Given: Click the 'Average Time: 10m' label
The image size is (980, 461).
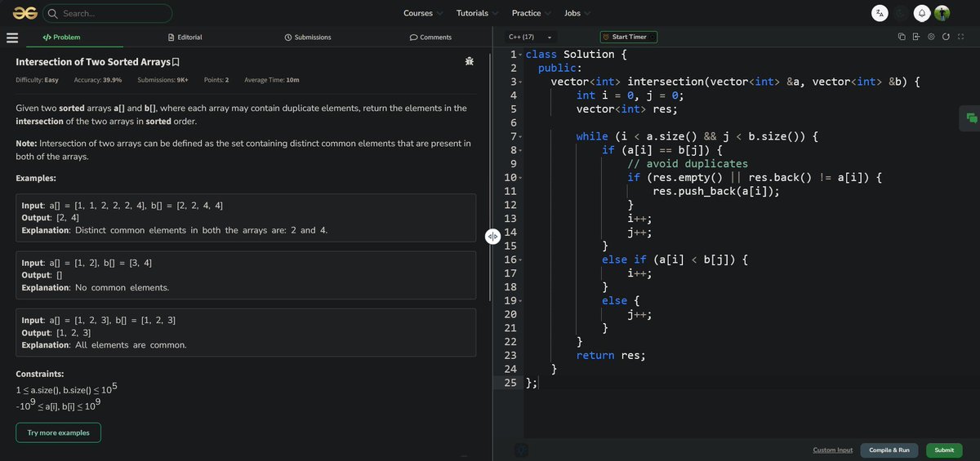Looking at the screenshot, I should 272,80.
